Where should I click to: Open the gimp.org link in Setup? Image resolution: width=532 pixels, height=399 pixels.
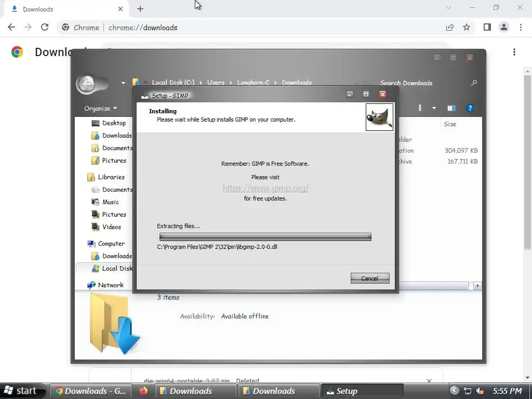pyautogui.click(x=265, y=188)
